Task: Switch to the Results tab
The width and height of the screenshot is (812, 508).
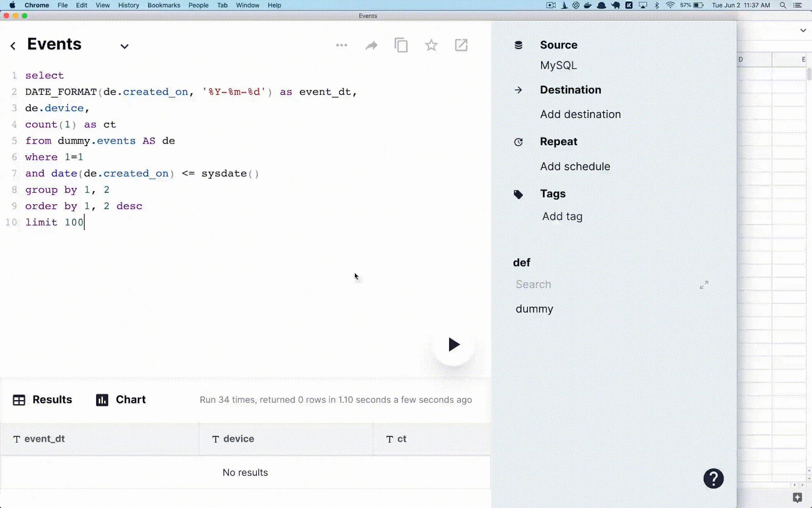Action: click(43, 400)
